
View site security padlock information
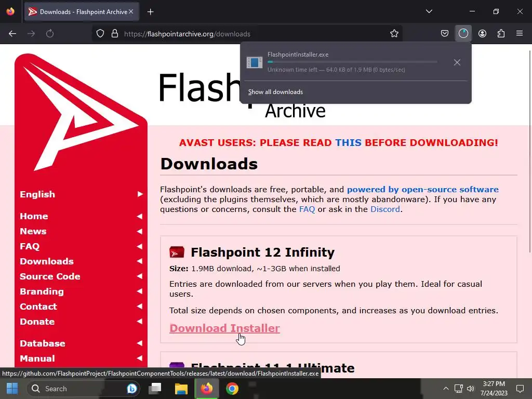coord(115,34)
